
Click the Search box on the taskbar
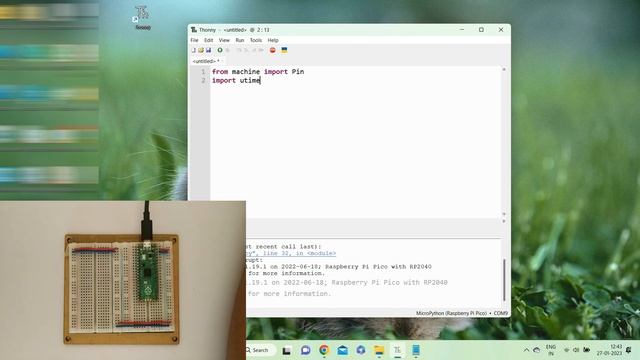click(260, 350)
